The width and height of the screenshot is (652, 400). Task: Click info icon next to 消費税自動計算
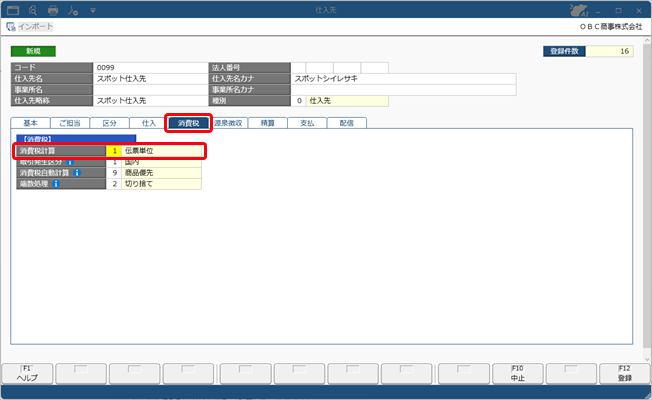pos(77,173)
